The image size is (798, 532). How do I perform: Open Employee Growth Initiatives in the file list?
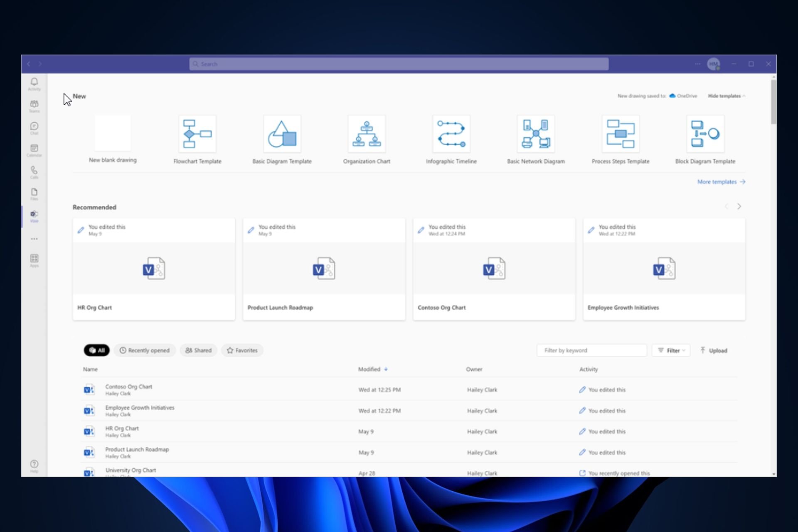pos(140,408)
